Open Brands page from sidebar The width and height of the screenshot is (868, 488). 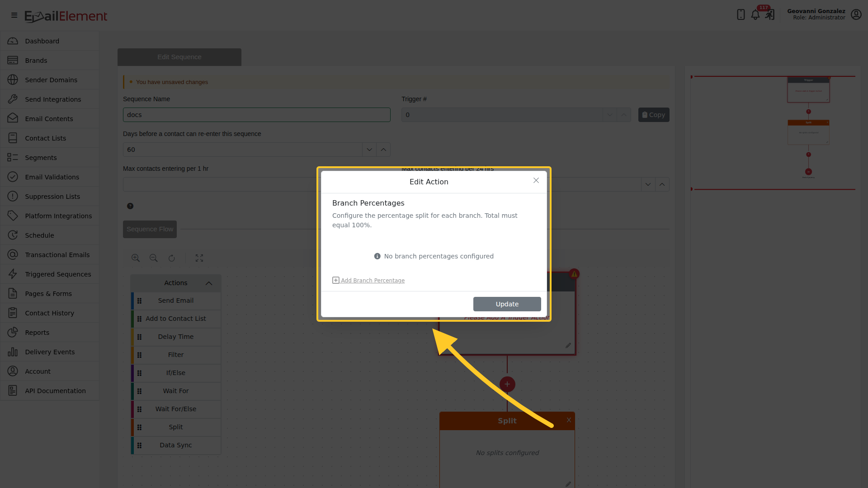[x=50, y=61]
